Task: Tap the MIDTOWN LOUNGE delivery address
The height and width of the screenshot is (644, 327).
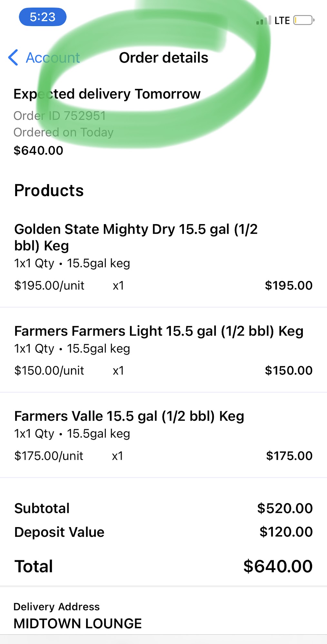Action: [x=78, y=624]
